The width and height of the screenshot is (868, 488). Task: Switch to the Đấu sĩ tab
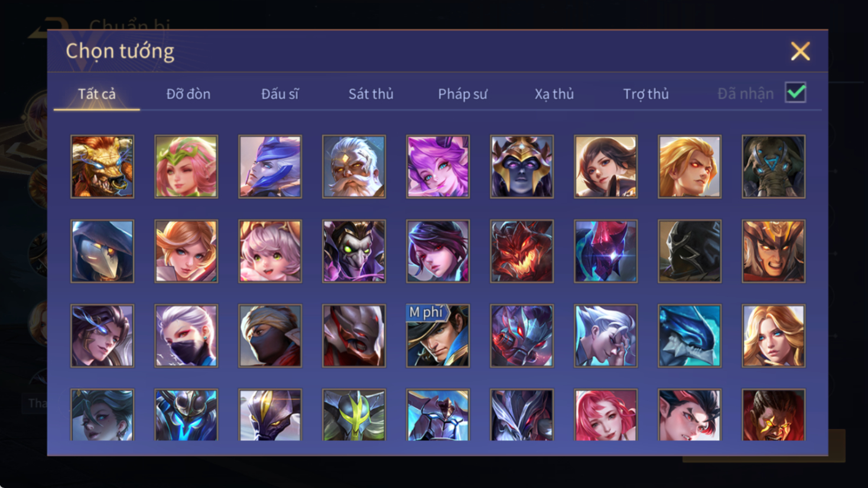point(280,94)
